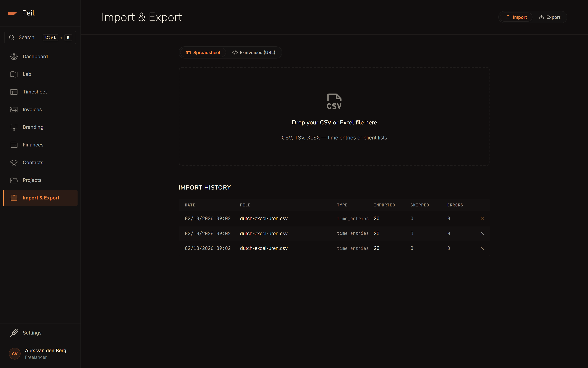This screenshot has height=368, width=588.
Task: Click the CSV or Excel drop zone
Action: coord(334,117)
